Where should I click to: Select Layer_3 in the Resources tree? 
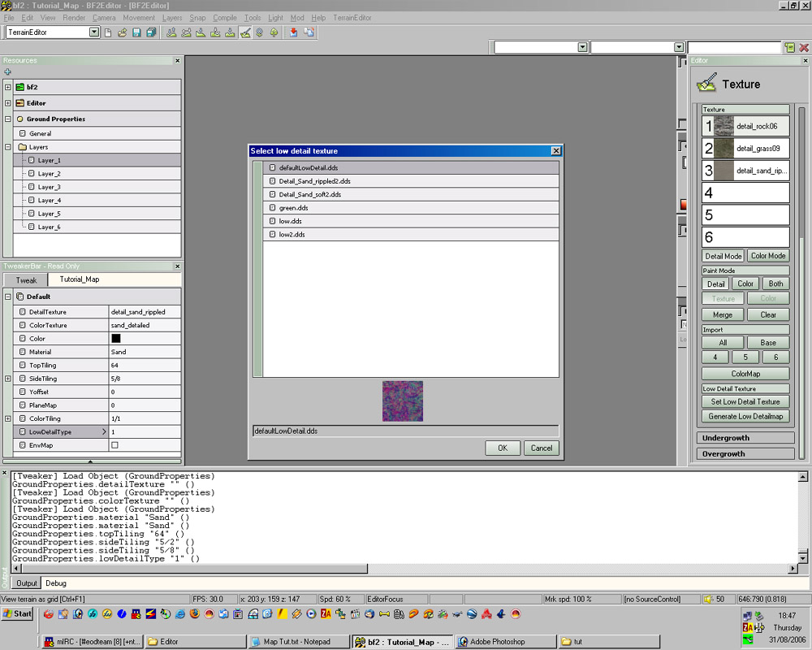49,187
